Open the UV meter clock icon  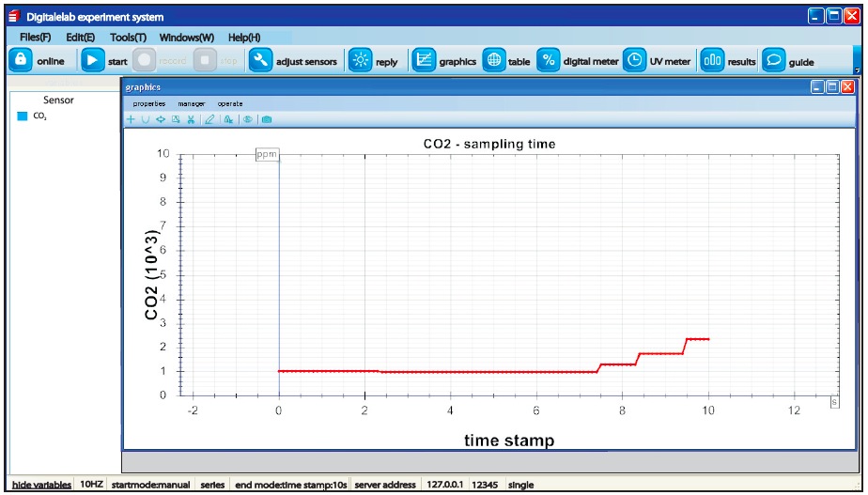(x=635, y=61)
